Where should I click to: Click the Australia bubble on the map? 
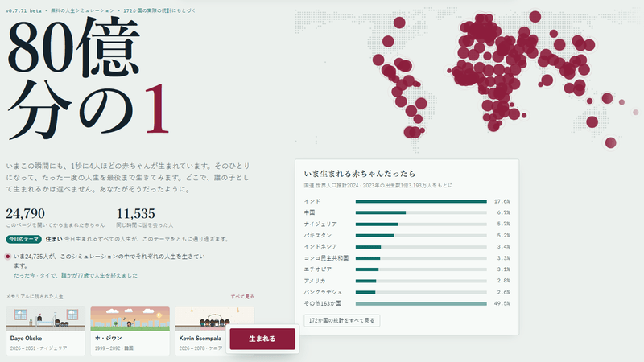[x=592, y=122]
